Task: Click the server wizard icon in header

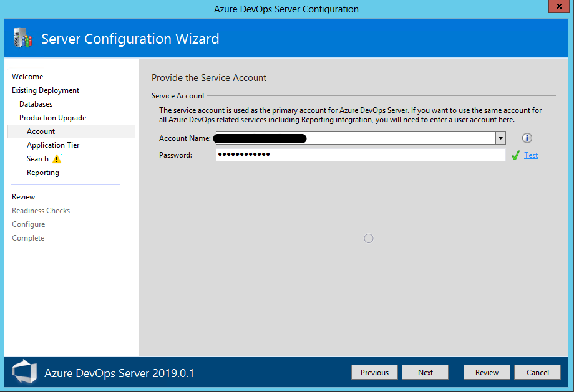Action: click(22, 39)
